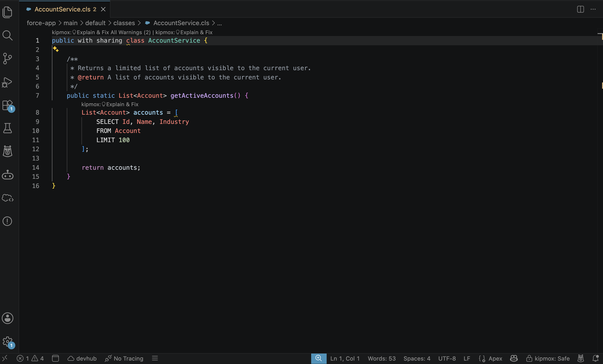The image size is (603, 364).
Task: Split the editor to the right
Action: [x=580, y=9]
